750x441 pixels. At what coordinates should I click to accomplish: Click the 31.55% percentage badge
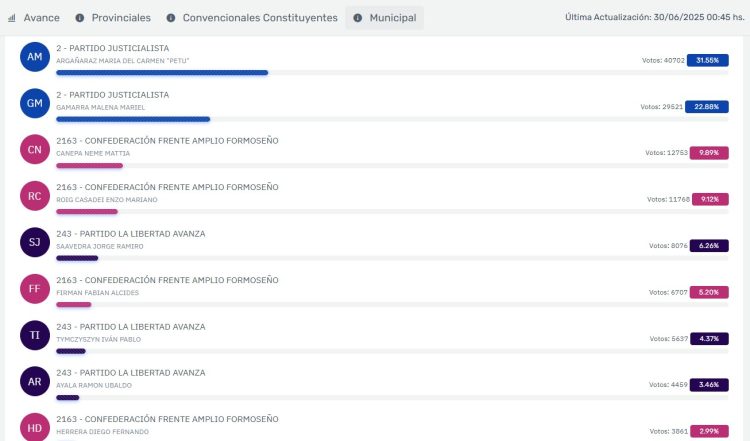click(x=707, y=60)
